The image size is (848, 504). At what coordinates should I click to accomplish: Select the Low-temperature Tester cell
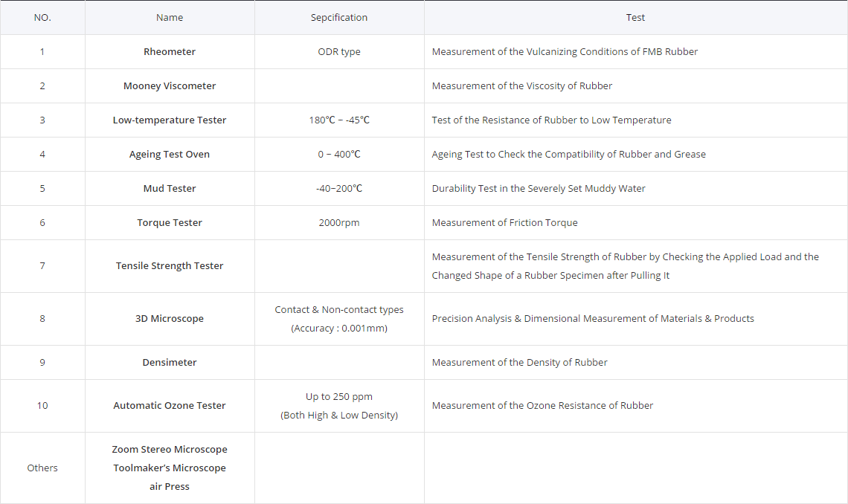click(170, 120)
